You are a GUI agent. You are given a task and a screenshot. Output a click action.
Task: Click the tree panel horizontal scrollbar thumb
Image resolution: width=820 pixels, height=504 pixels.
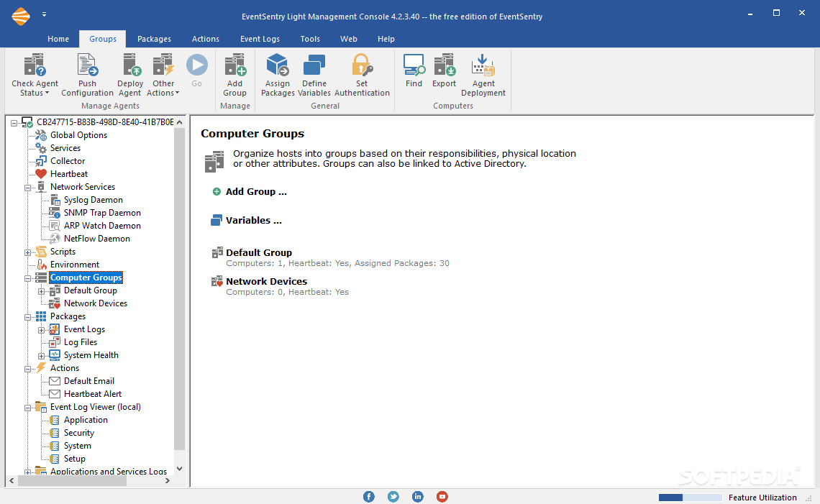coord(72,480)
